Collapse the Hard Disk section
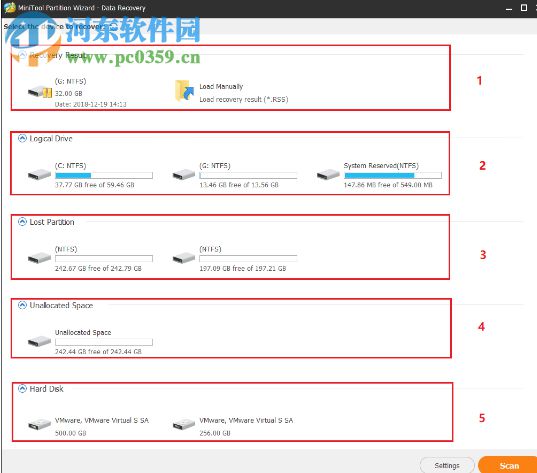The width and height of the screenshot is (537, 473). pos(22,389)
